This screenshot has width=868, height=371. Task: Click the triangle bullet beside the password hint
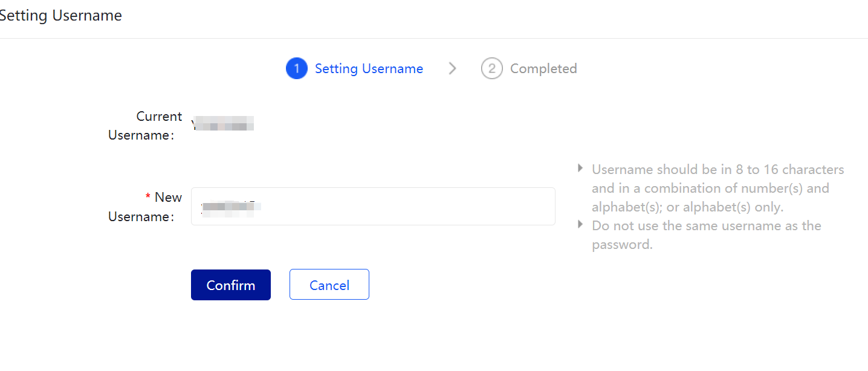[x=581, y=225]
